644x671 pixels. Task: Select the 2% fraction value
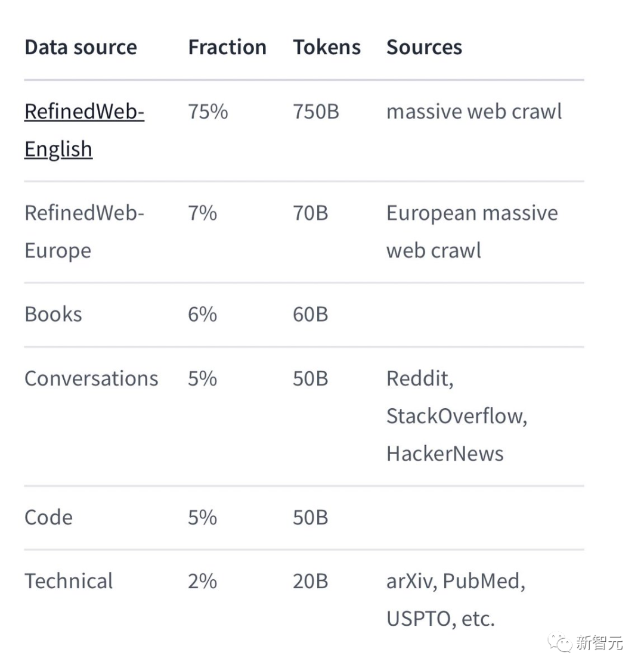[x=202, y=581]
